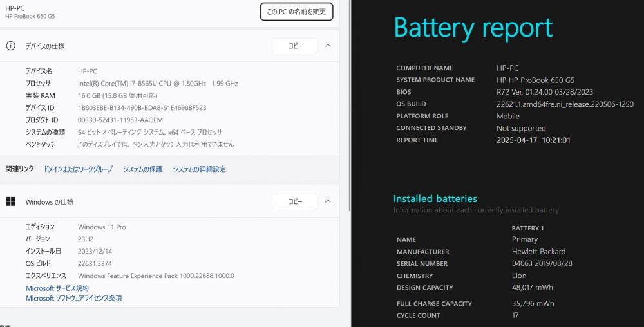Select the デバイス ID value text
This screenshot has height=327, width=644.
click(x=142, y=108)
